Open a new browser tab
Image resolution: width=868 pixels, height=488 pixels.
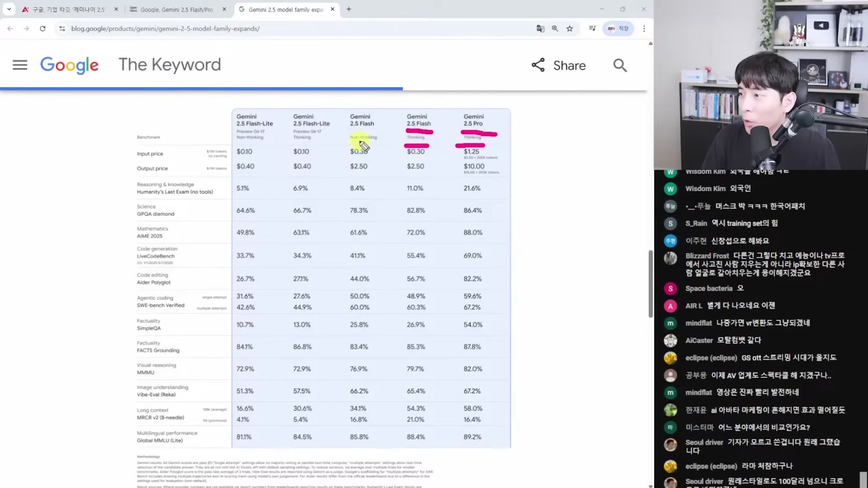pos(349,10)
